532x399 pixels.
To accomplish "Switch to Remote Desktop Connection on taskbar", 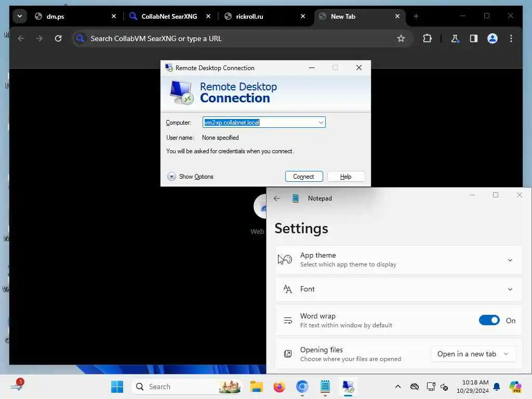I will click(348, 387).
